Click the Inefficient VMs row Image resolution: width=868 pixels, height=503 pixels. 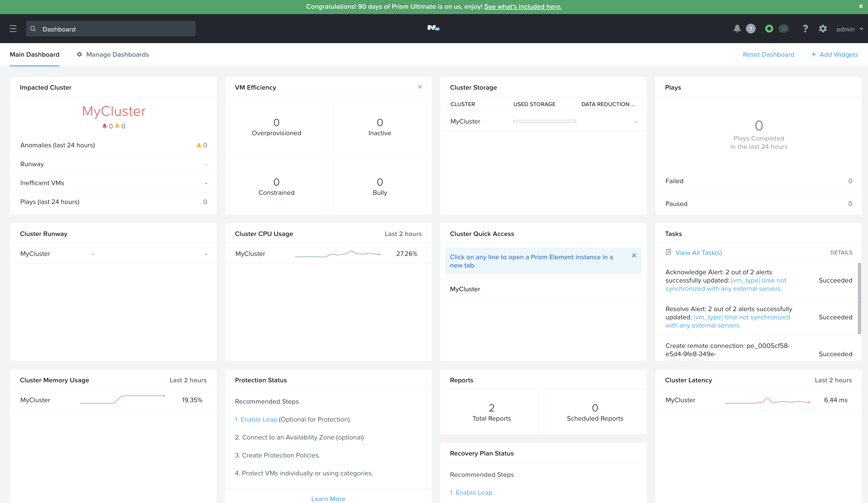pyautogui.click(x=113, y=183)
